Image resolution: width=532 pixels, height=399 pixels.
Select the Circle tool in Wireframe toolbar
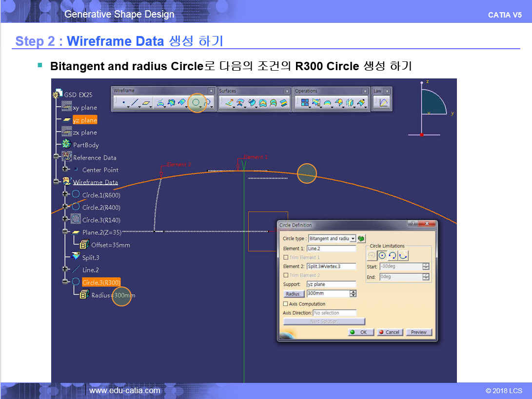[x=197, y=103]
